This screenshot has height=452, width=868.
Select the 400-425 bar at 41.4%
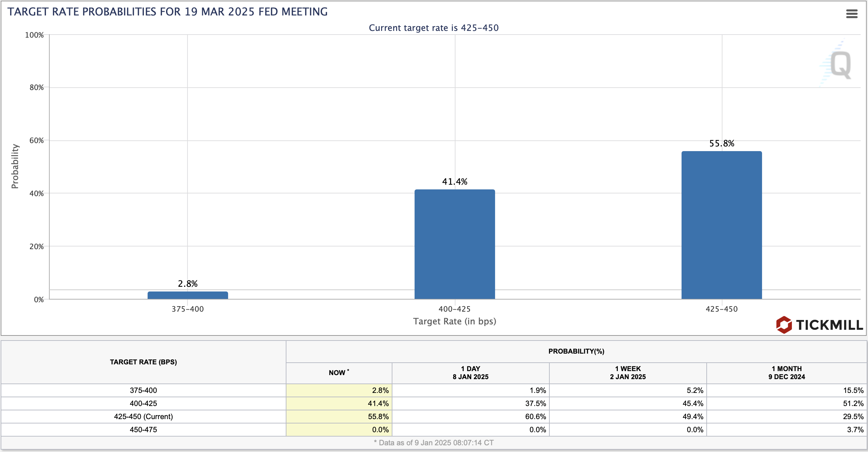454,244
